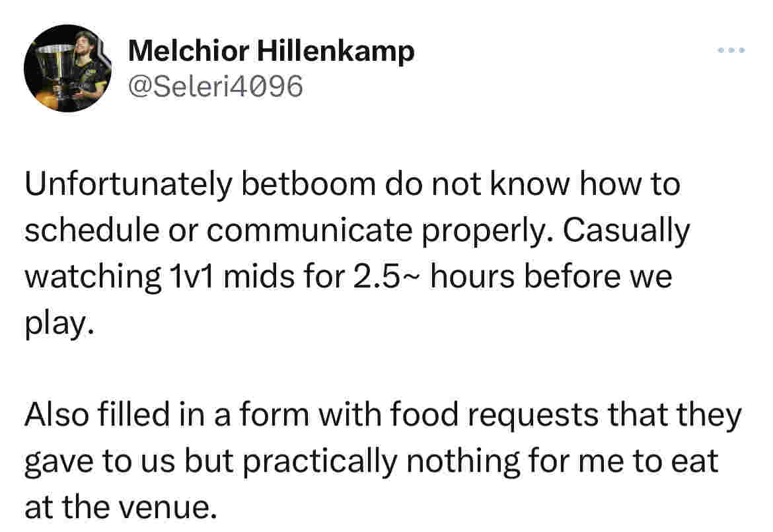The image size is (773, 532).
Task: Click the display name Melchior Hillenkamp
Action: coord(271,51)
